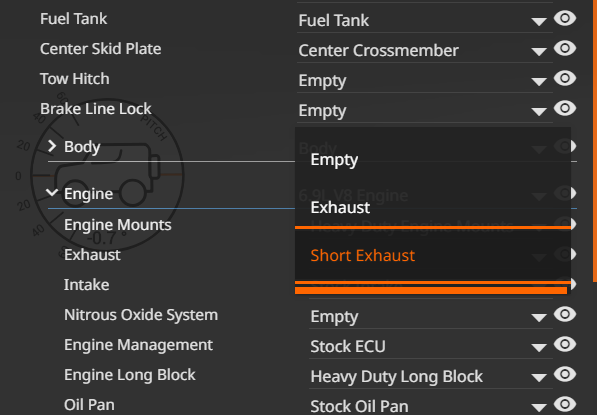The image size is (597, 415).
Task: Open the Tow Hitch Empty dropdown
Action: click(x=425, y=81)
